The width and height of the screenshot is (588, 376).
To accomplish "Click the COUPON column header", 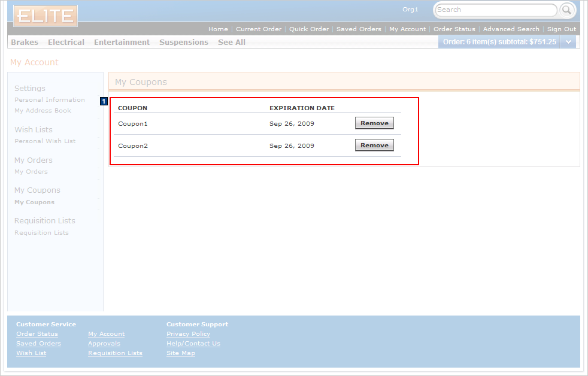I will pos(132,108).
